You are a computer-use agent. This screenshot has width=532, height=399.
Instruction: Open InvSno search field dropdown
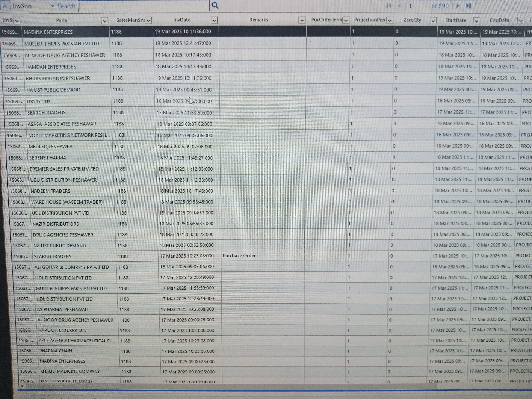(x=52, y=6)
